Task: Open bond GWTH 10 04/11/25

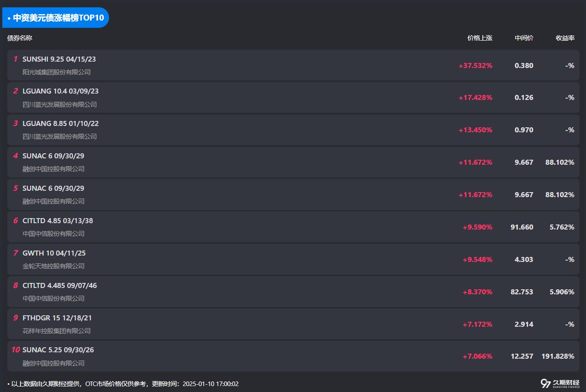Action: [54, 253]
